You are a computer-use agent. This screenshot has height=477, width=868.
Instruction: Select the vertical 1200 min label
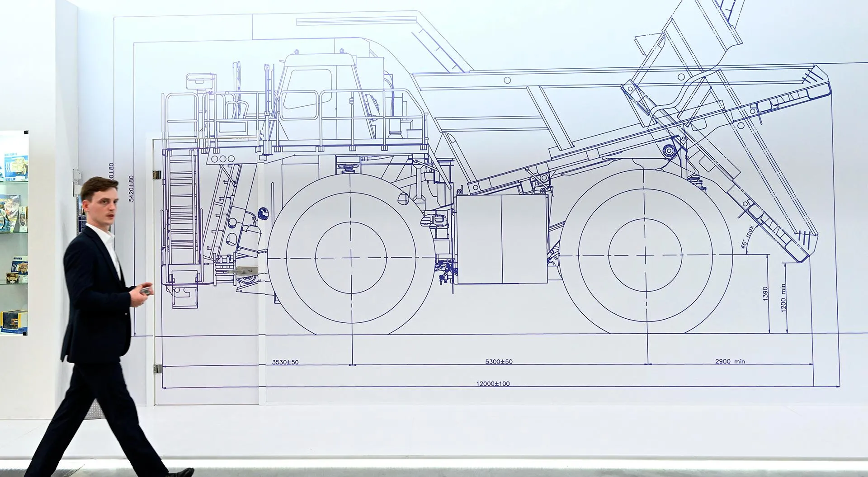point(783,297)
